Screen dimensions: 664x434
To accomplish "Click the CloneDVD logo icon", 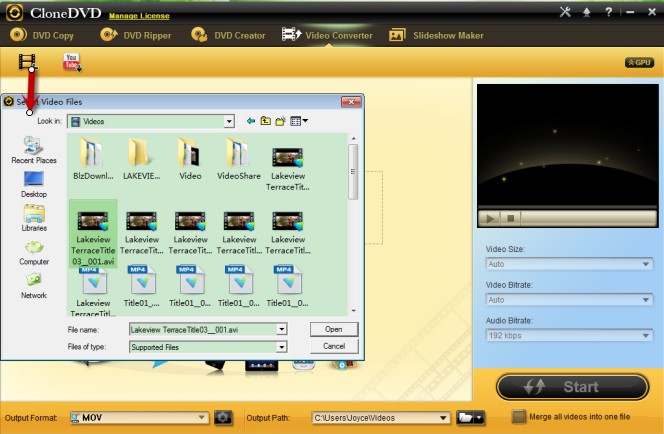I will pos(14,13).
